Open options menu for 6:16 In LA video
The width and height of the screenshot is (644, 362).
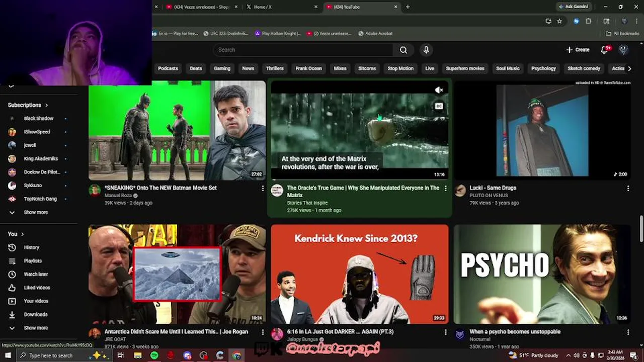(445, 332)
